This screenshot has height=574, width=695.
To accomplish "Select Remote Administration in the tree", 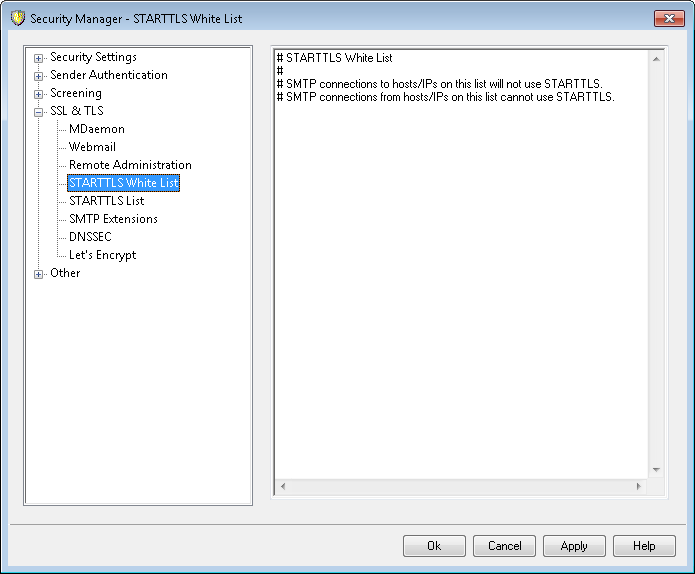I will coord(130,165).
